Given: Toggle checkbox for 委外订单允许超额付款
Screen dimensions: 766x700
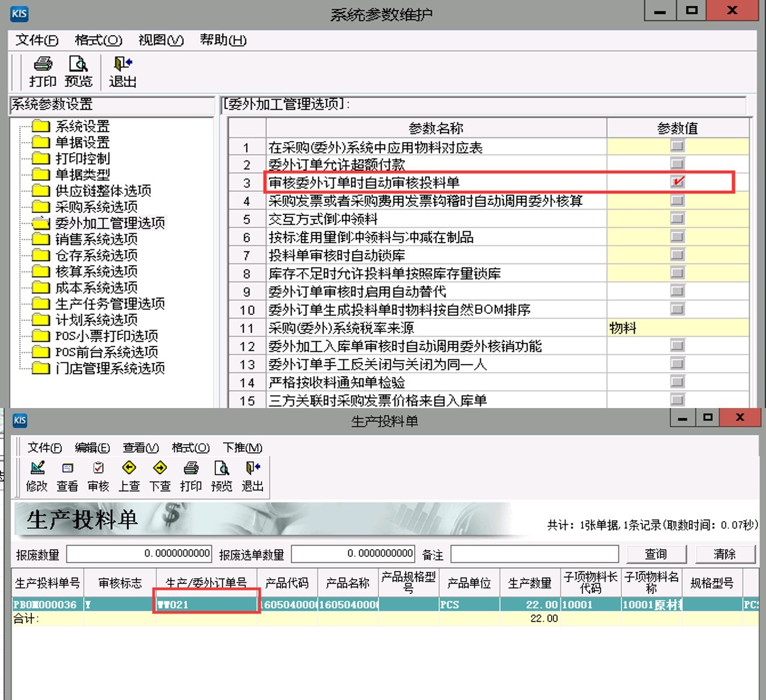Looking at the screenshot, I should tap(677, 163).
